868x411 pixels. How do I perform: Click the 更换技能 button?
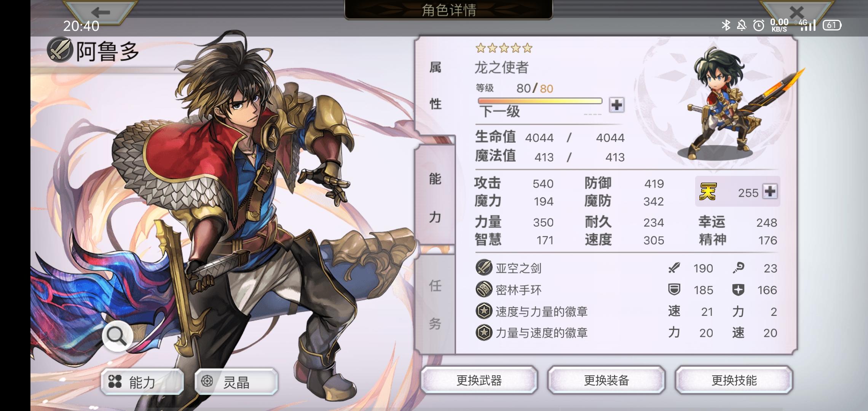pyautogui.click(x=734, y=380)
